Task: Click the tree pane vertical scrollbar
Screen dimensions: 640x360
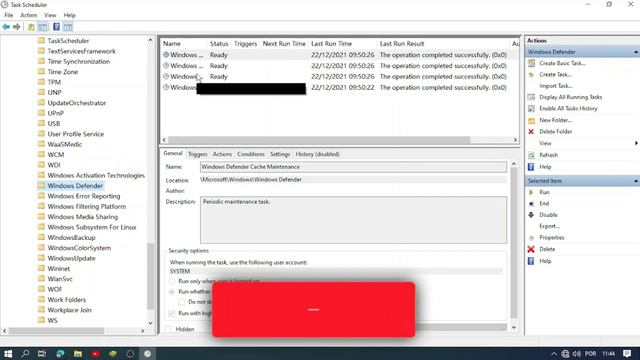Action: [x=150, y=276]
